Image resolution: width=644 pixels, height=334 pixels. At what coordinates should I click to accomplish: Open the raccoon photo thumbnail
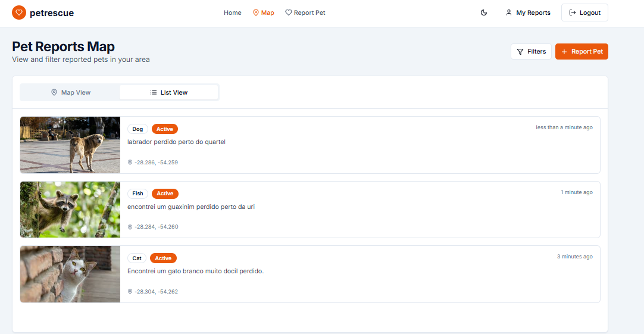pyautogui.click(x=70, y=210)
